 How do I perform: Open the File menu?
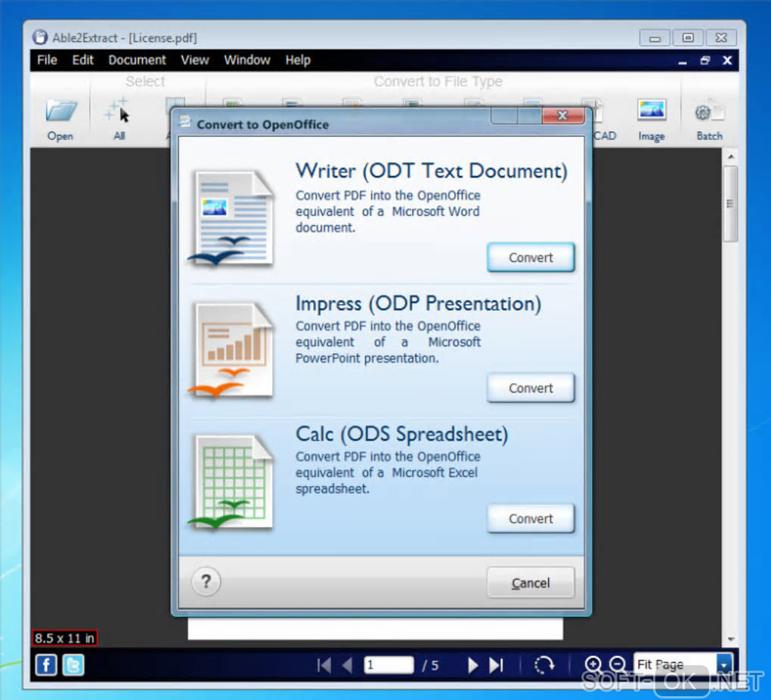[x=47, y=60]
